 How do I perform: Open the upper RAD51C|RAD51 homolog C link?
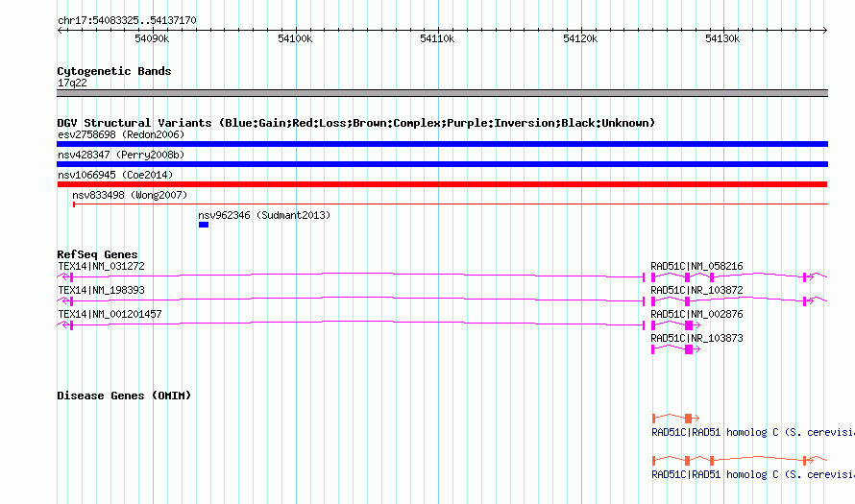tap(752, 433)
